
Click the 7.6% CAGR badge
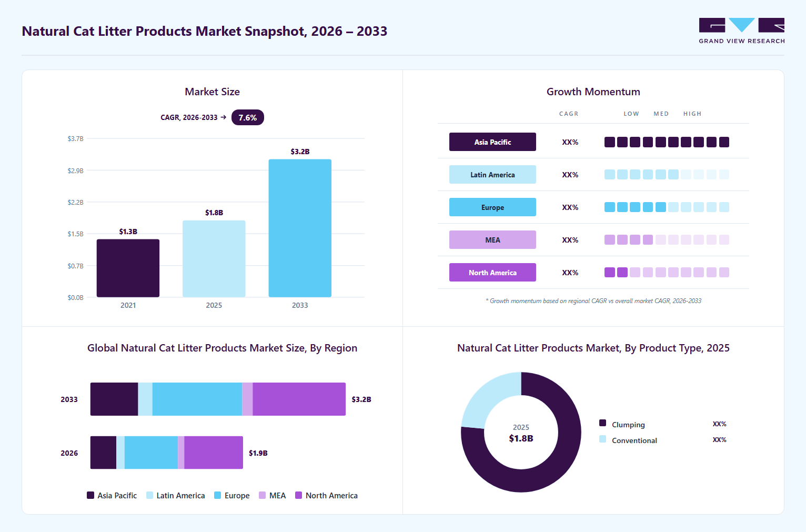[x=248, y=117]
